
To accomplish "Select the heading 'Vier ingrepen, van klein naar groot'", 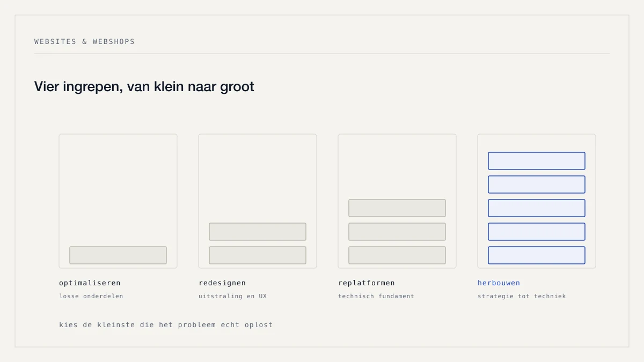I will point(144,86).
